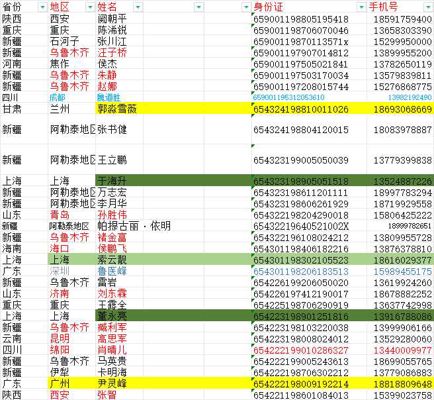The height and width of the screenshot is (400, 434).
Task: Select the light green 索云靓 cell
Action: point(119,260)
